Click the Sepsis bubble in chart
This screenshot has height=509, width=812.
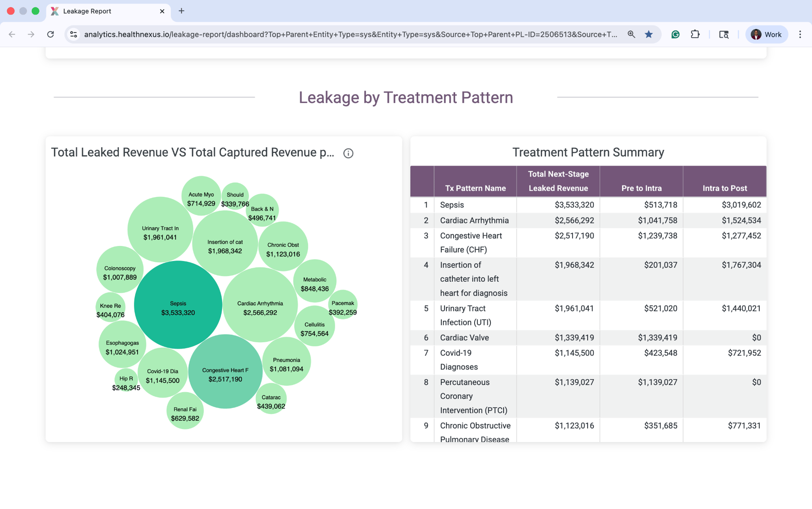tap(178, 304)
